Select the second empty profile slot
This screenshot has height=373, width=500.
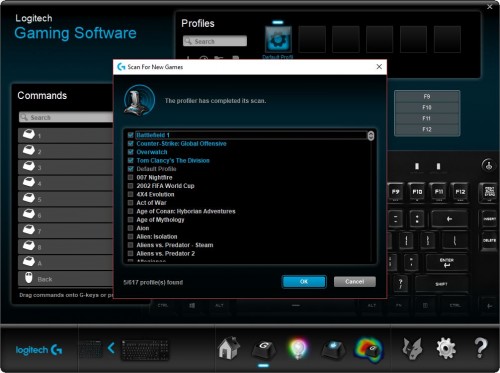[346, 39]
